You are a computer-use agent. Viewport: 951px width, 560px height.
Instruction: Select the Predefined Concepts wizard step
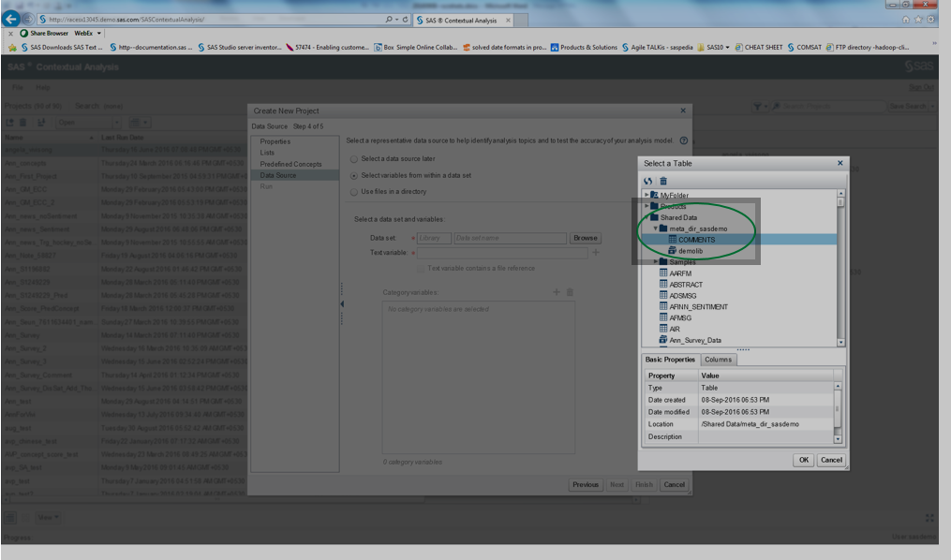290,164
